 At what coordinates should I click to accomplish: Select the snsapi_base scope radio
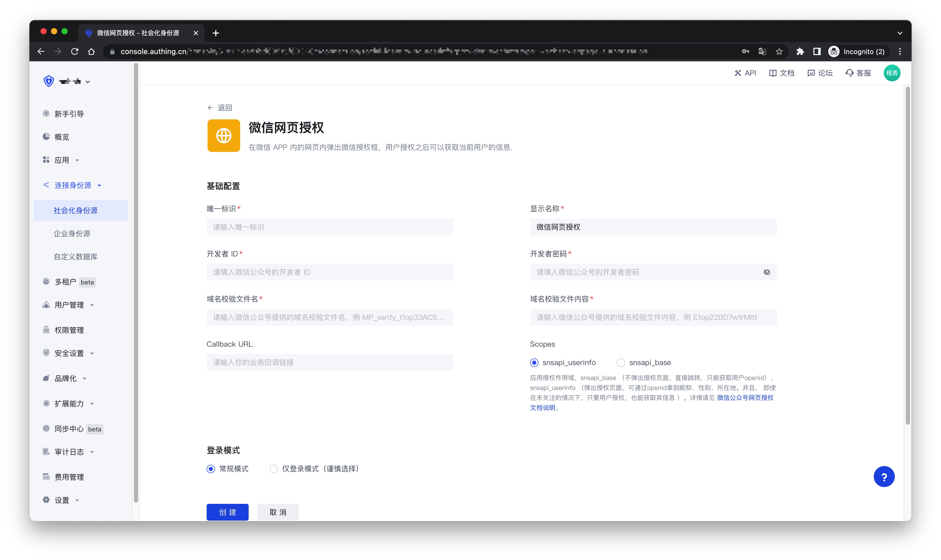(x=620, y=363)
